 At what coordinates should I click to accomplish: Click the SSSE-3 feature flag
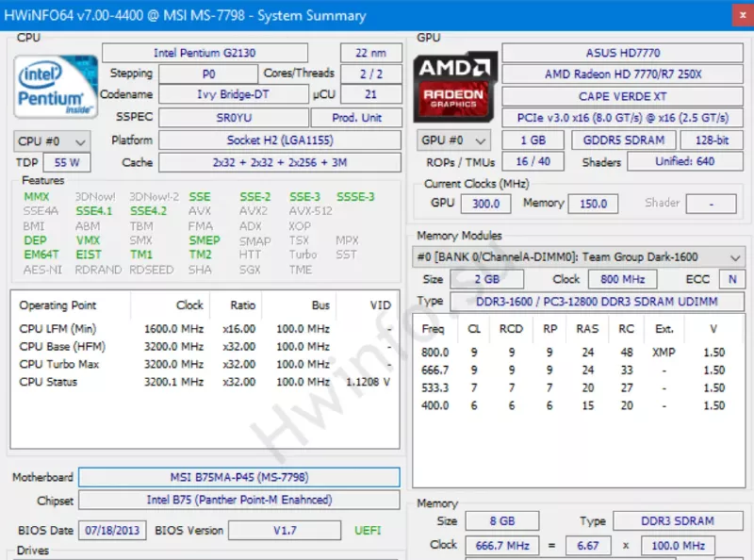[355, 197]
